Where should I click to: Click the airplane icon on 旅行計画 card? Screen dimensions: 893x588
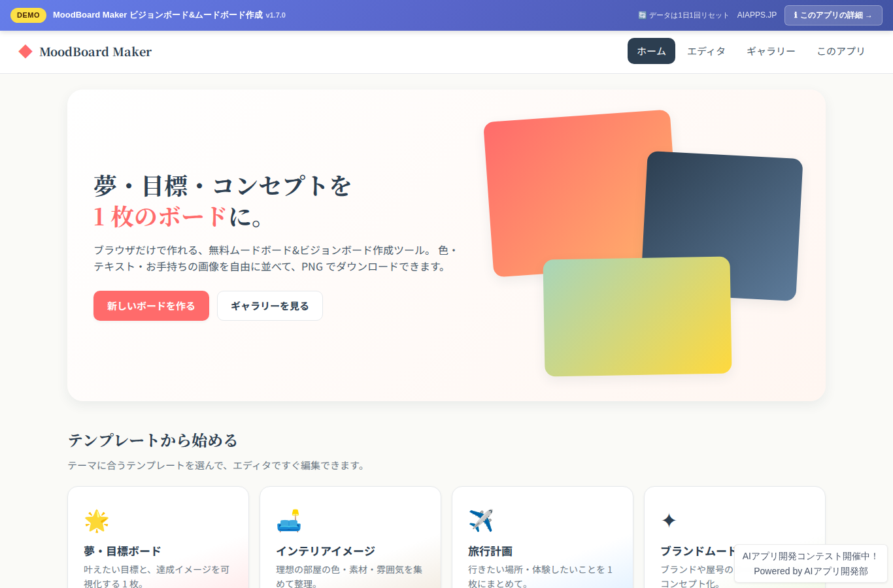pos(480,521)
